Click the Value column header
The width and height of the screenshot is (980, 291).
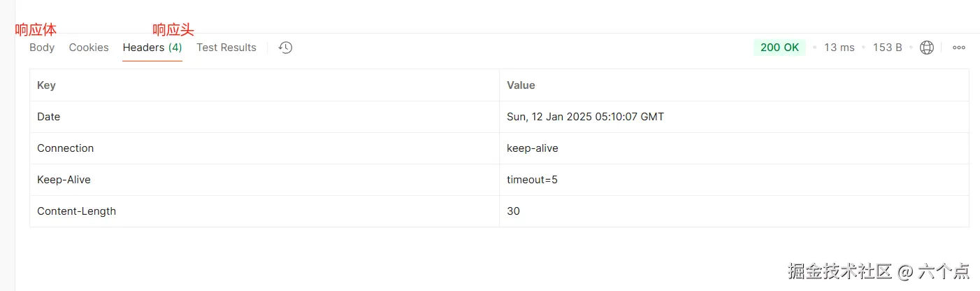pos(521,85)
